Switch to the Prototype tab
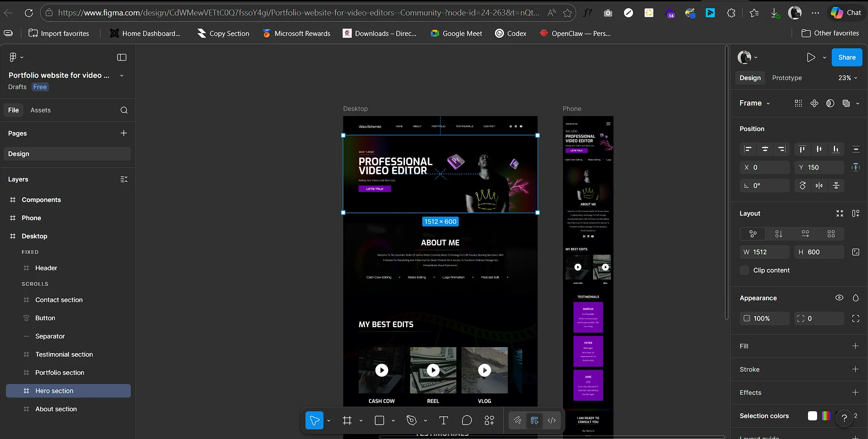 tap(787, 78)
